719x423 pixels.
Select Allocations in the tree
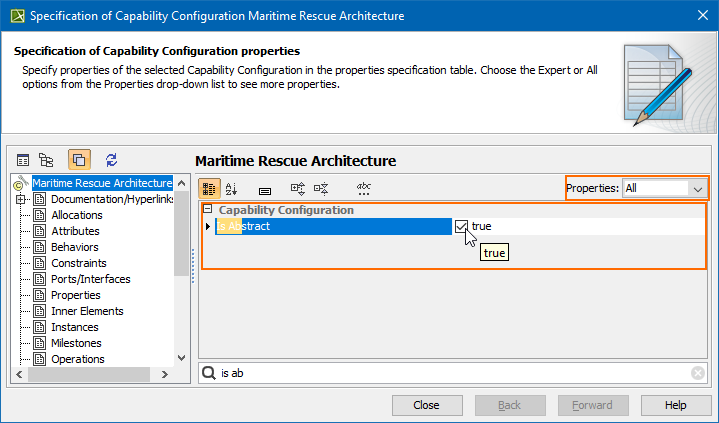(77, 215)
